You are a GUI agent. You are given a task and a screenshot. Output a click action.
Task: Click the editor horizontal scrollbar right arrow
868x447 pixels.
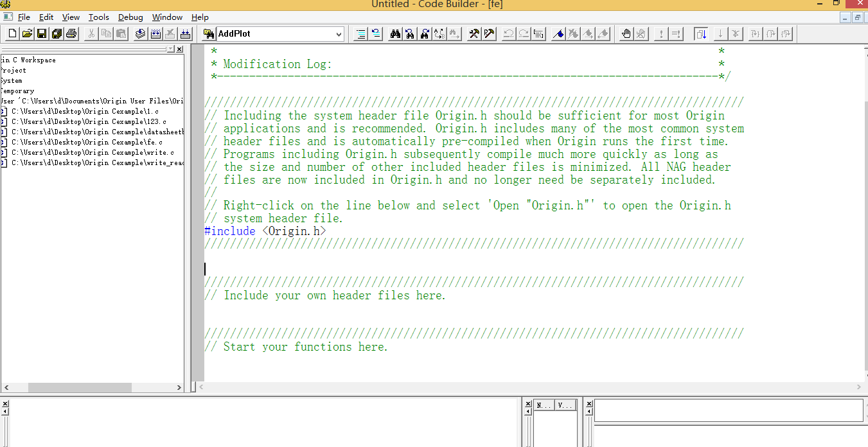[x=859, y=387]
